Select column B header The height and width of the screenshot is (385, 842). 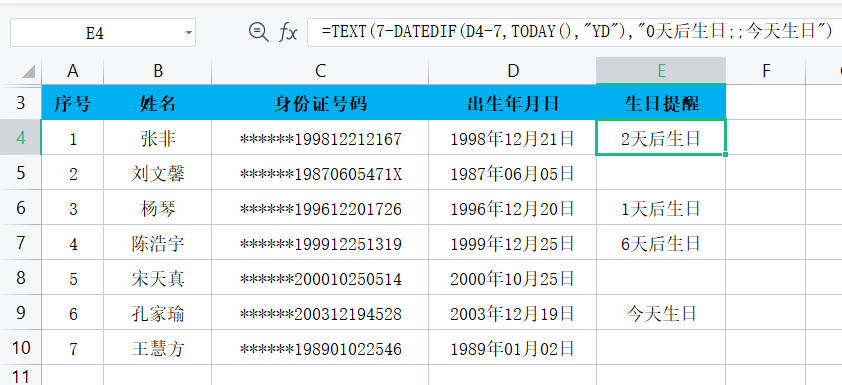coord(158,71)
